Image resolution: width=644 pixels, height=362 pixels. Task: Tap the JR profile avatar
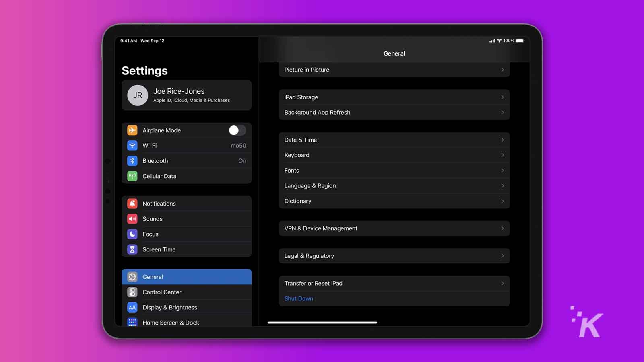138,95
